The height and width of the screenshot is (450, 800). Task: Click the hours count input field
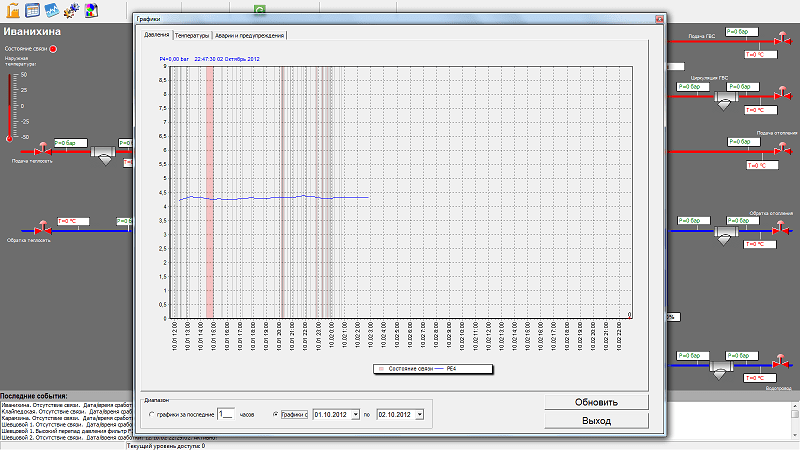[x=225, y=413]
